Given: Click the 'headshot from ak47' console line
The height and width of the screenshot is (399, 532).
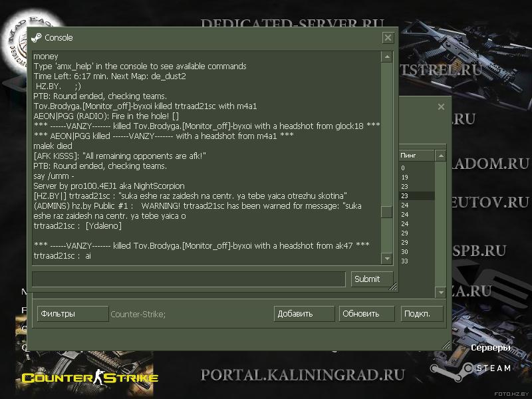Looking at the screenshot, I should pyautogui.click(x=201, y=245).
